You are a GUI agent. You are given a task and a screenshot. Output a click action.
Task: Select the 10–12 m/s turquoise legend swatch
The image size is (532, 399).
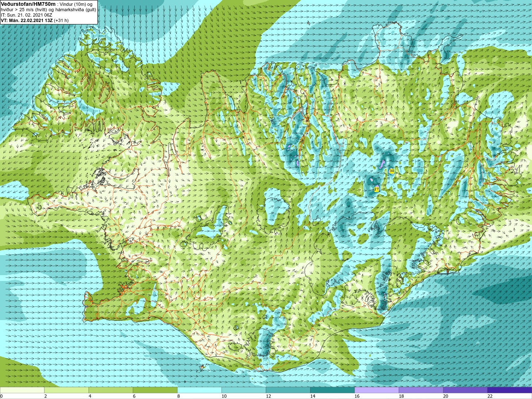tap(244, 390)
